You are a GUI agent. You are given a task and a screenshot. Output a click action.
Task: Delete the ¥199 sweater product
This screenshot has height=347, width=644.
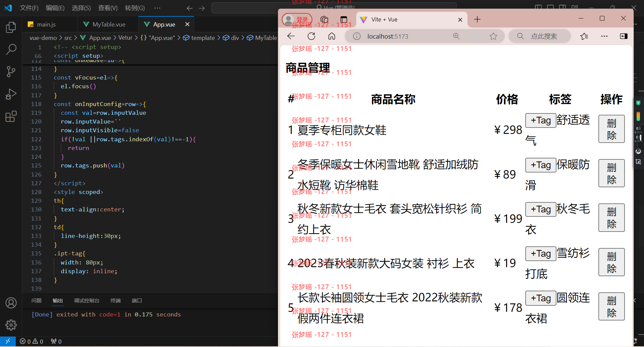tap(611, 217)
